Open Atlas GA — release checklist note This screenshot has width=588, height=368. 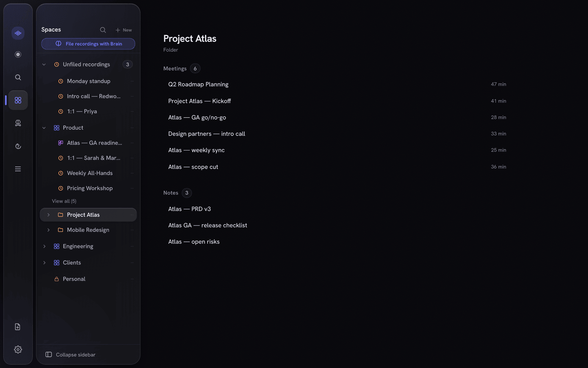pos(208,225)
